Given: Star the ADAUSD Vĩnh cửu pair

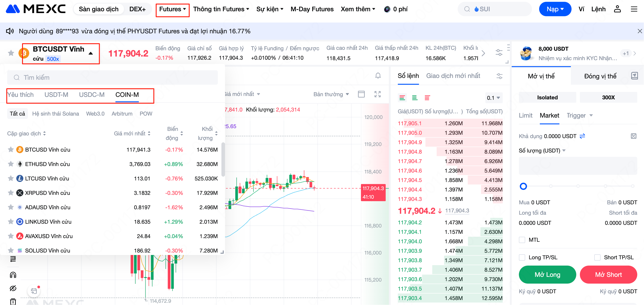Looking at the screenshot, I should pyautogui.click(x=11, y=207).
